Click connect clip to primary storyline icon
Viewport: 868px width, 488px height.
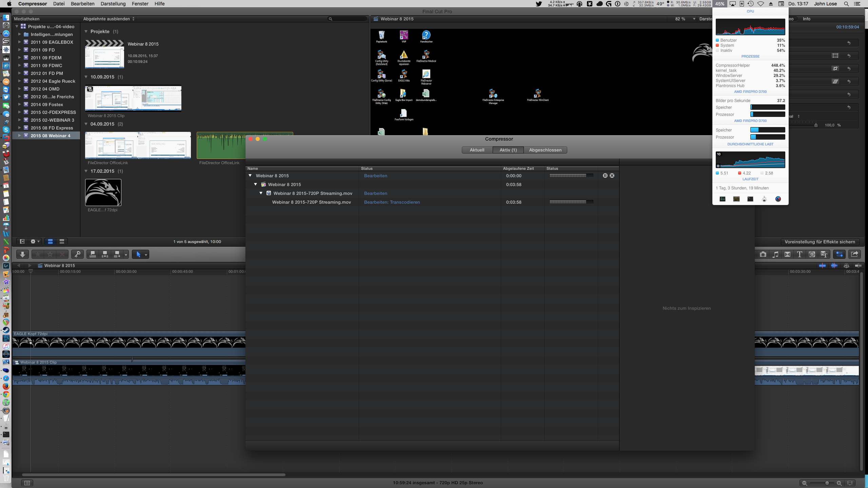click(93, 254)
